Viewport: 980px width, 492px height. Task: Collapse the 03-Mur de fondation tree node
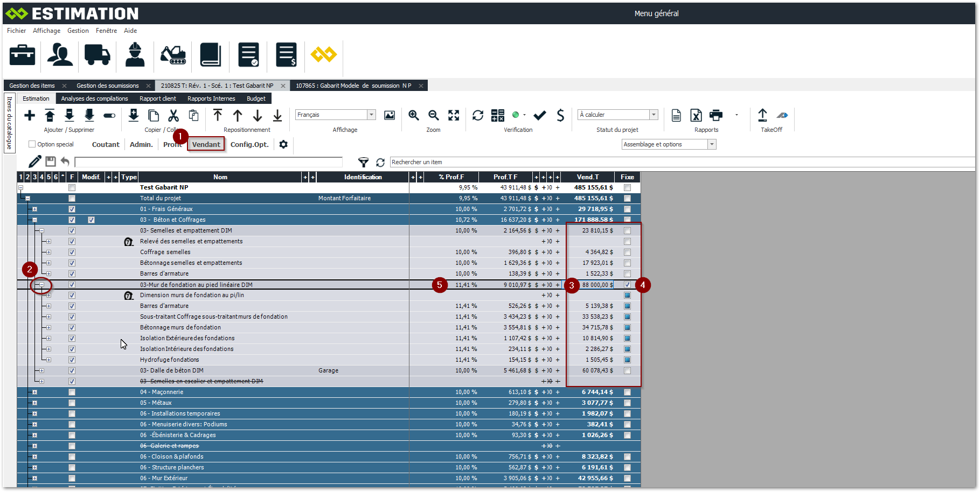(41, 285)
